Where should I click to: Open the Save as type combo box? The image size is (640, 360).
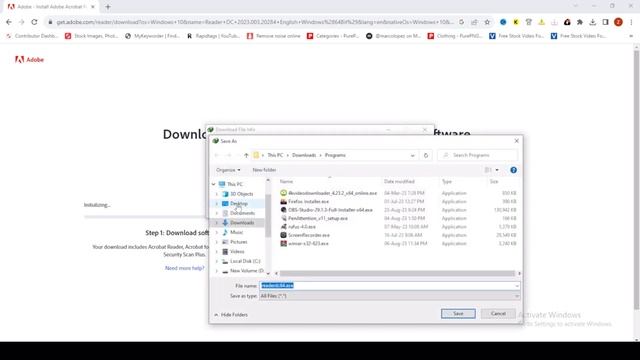click(x=390, y=296)
